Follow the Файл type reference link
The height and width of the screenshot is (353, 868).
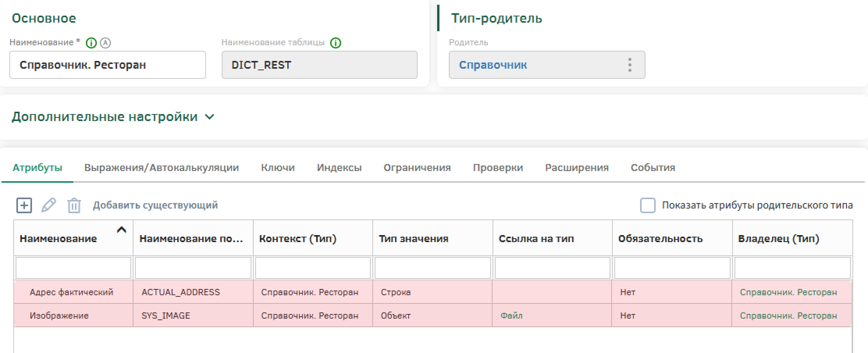tap(511, 316)
